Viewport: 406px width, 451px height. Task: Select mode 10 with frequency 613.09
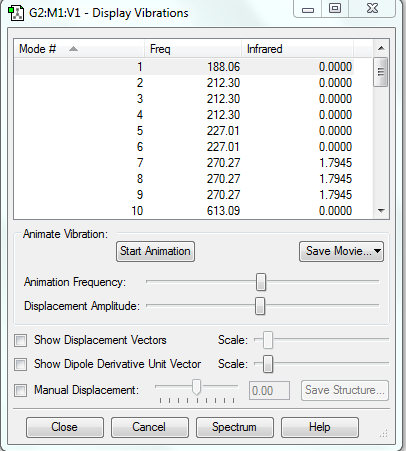click(184, 211)
